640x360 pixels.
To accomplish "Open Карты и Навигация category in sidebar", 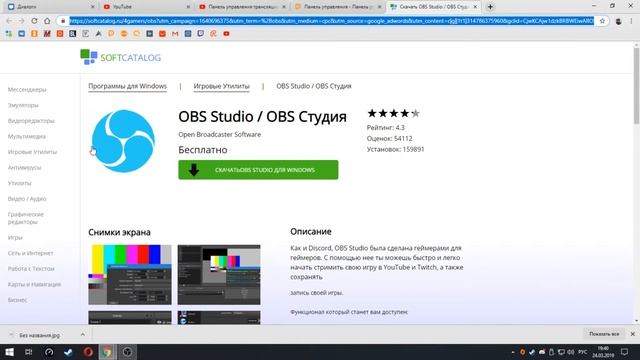I will [34, 284].
